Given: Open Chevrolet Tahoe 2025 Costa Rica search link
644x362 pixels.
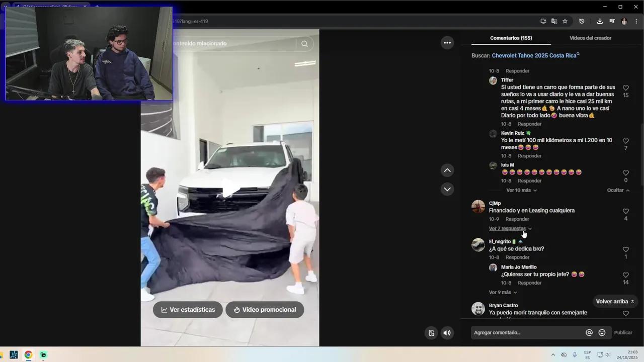Looking at the screenshot, I should (x=535, y=55).
